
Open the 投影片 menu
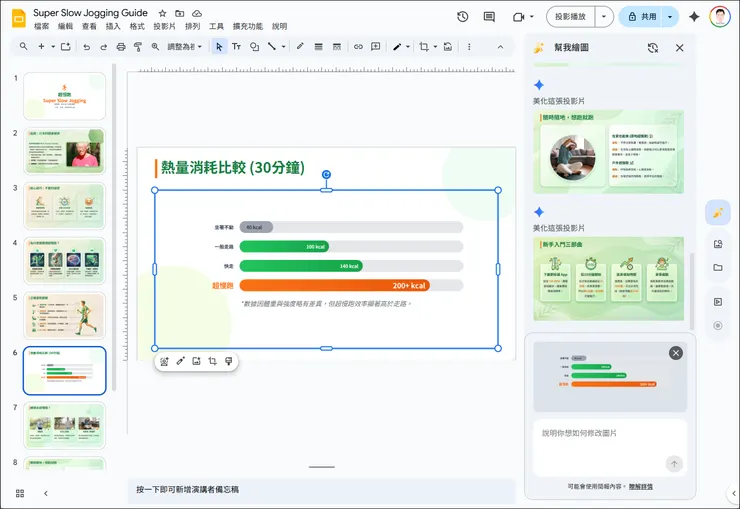pyautogui.click(x=164, y=26)
